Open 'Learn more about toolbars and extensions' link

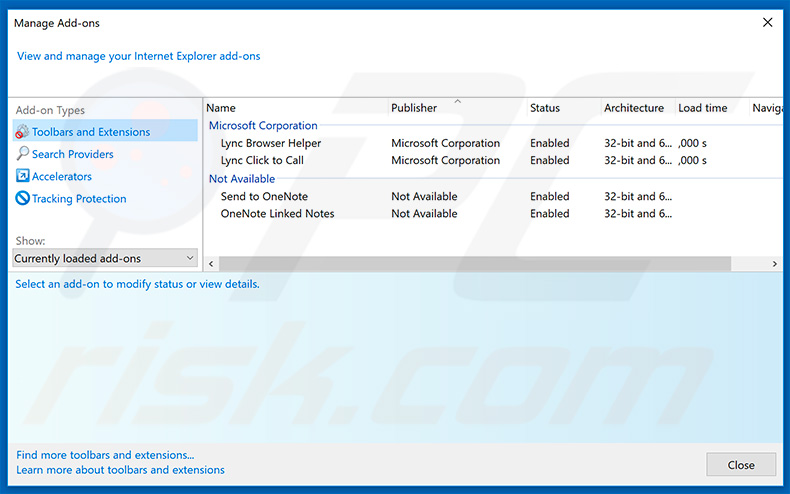(120, 470)
